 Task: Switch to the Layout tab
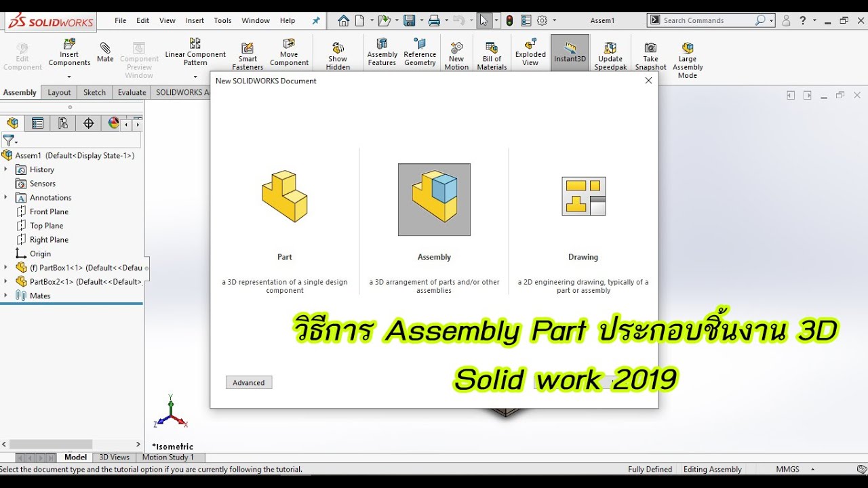[x=59, y=92]
